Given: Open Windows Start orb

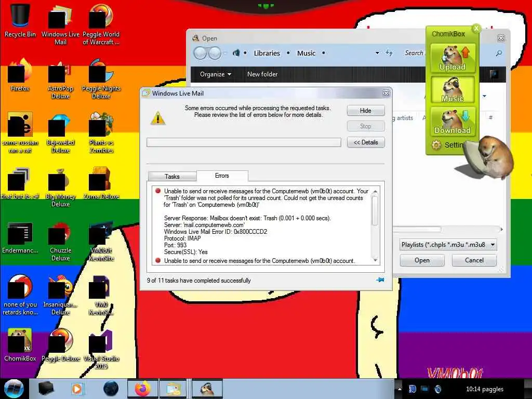Looking at the screenshot, I should click(x=14, y=389).
